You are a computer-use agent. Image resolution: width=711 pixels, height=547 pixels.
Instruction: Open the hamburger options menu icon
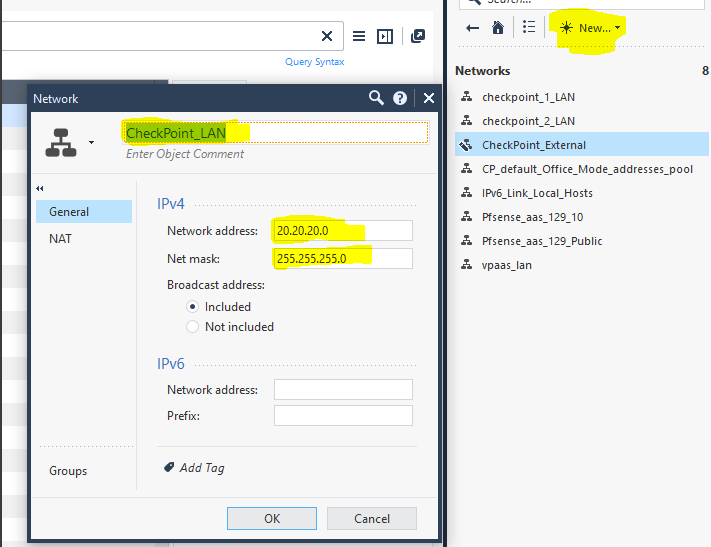(359, 36)
